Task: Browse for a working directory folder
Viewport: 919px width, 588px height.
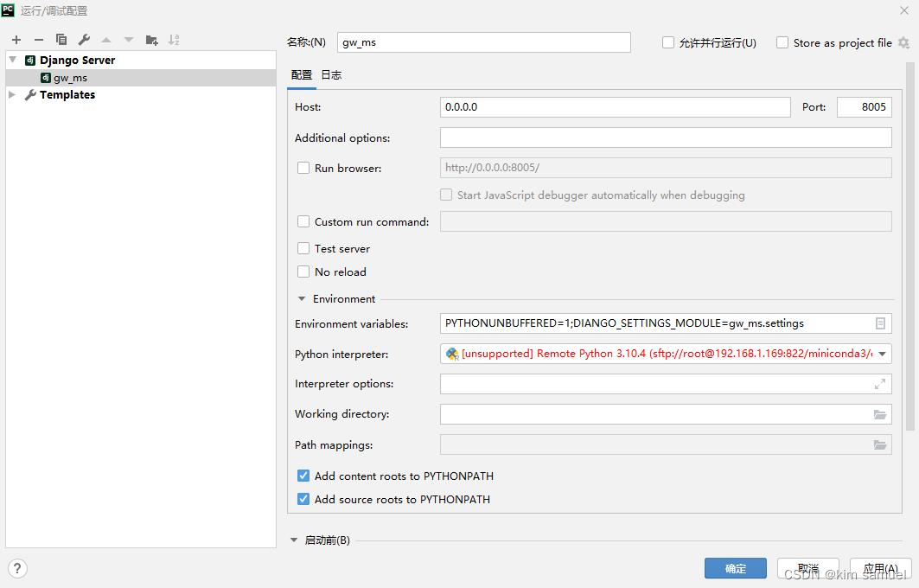Action: point(881,414)
